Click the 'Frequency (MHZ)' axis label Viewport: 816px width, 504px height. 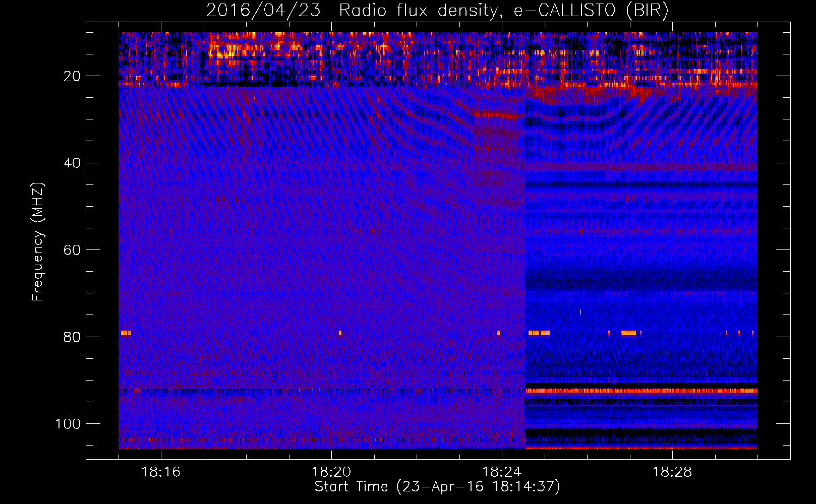tap(38, 241)
